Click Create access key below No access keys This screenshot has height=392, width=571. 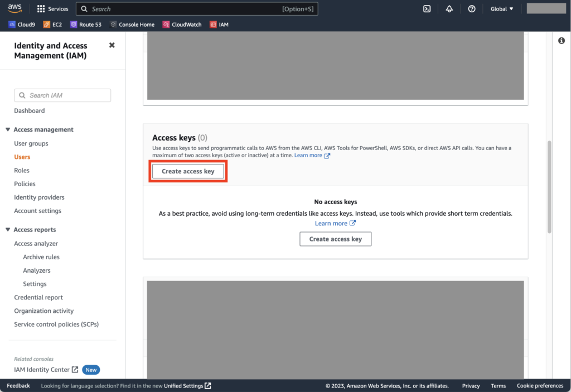pos(335,239)
